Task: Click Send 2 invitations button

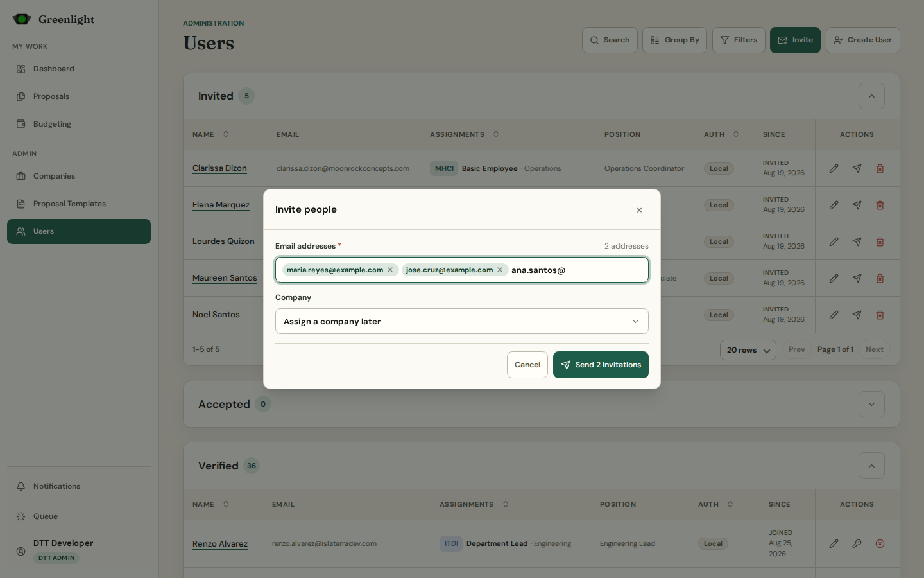Action: click(601, 365)
